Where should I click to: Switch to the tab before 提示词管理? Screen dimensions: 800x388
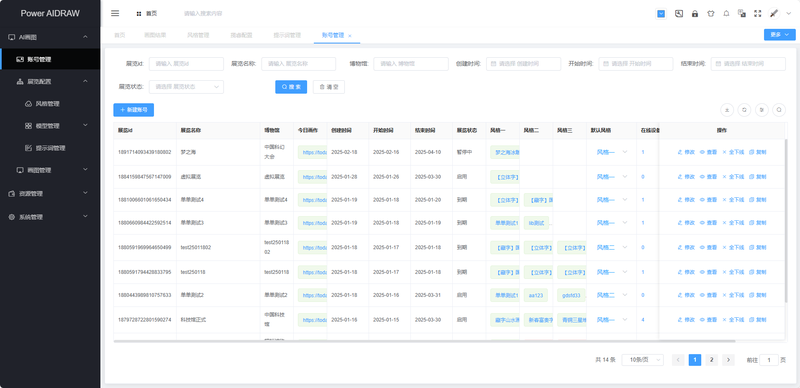point(241,36)
